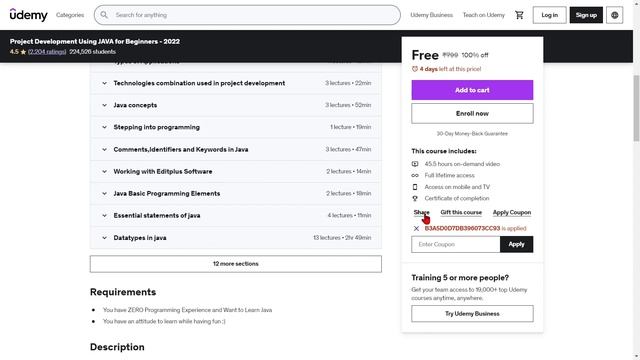This screenshot has width=640, height=360.
Task: Click the search magnifier icon
Action: pos(104,15)
